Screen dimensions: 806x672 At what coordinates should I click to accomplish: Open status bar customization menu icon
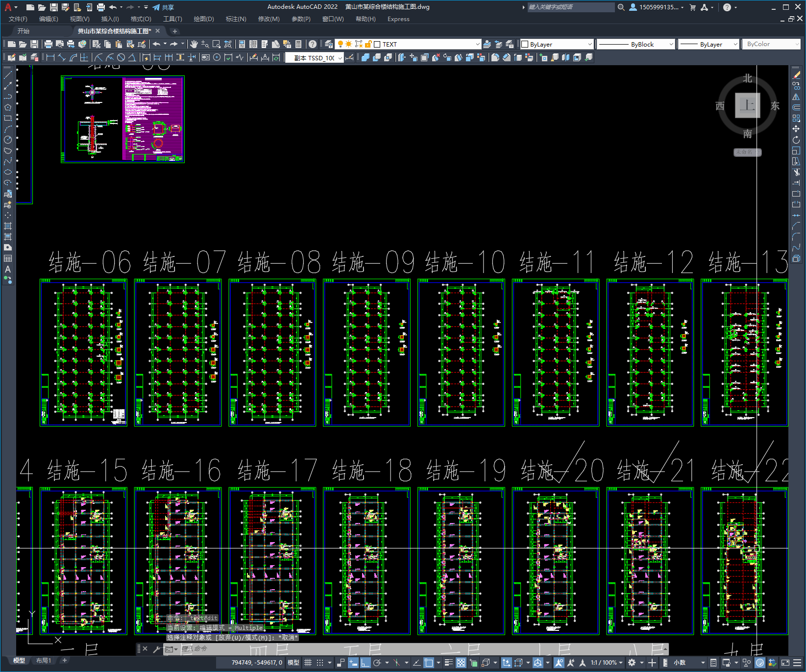pos(797,663)
